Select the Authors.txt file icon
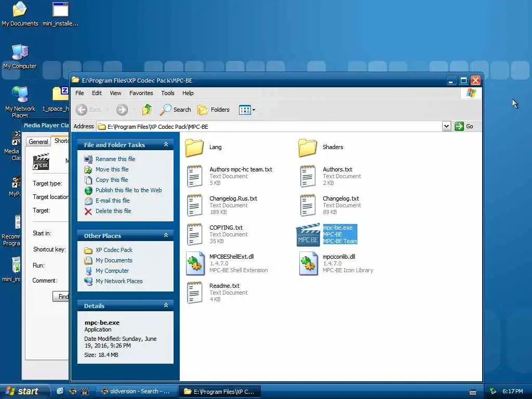The width and height of the screenshot is (532, 399). [x=308, y=176]
